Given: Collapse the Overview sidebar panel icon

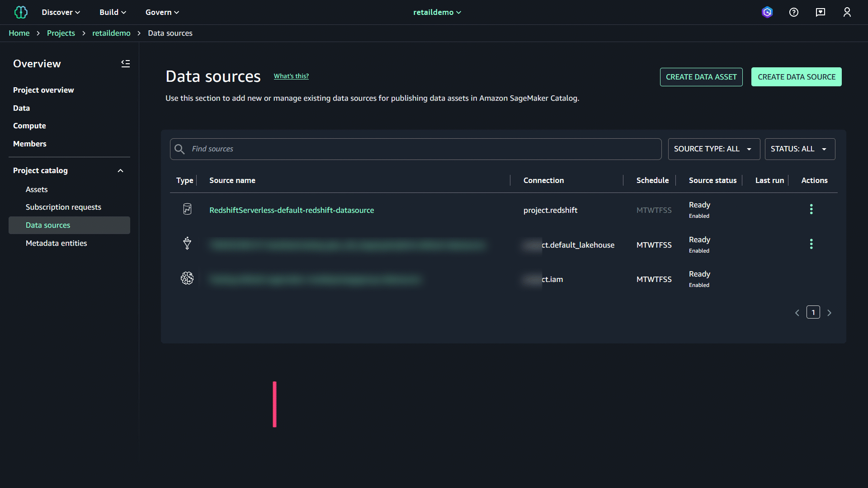Looking at the screenshot, I should click(x=125, y=64).
